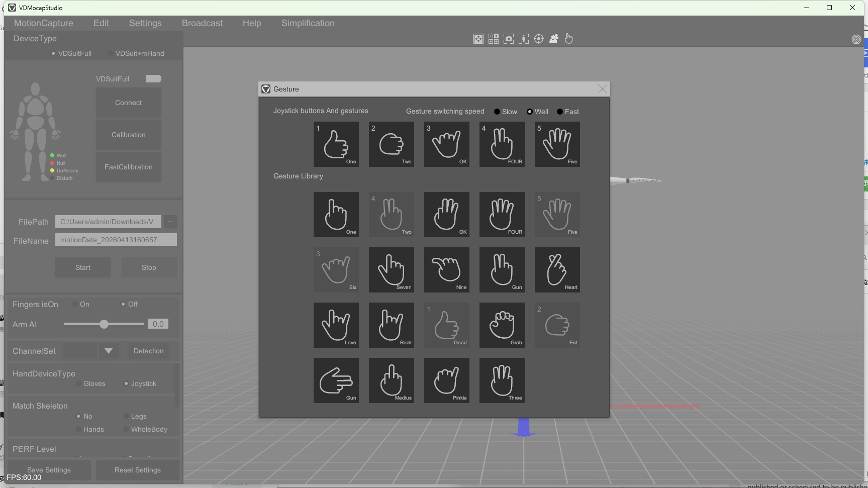Click joystick slot 3 OK gesture
Viewport: 868px width, 488px height.
point(446,144)
